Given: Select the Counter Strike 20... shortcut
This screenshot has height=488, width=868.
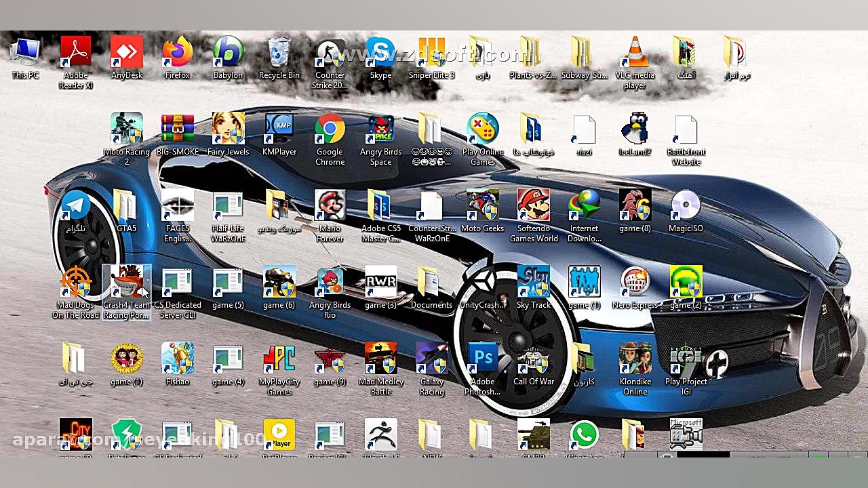Looking at the screenshot, I should (330, 63).
